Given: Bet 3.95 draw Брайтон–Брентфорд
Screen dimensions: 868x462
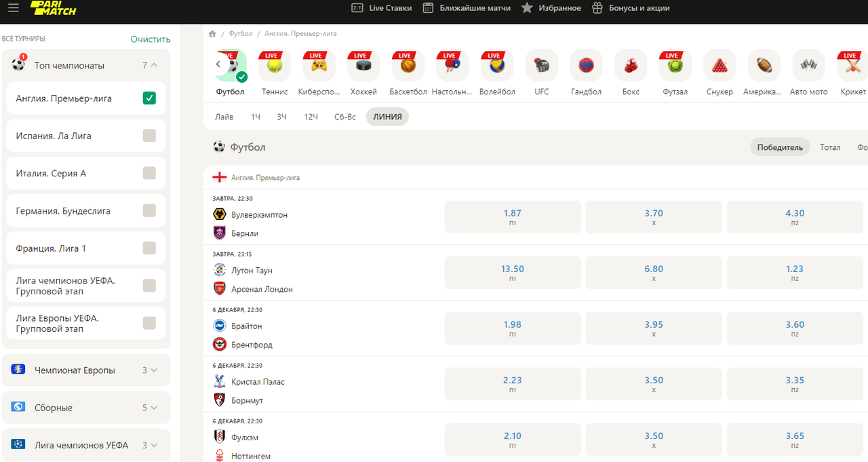Looking at the screenshot, I should click(654, 328).
